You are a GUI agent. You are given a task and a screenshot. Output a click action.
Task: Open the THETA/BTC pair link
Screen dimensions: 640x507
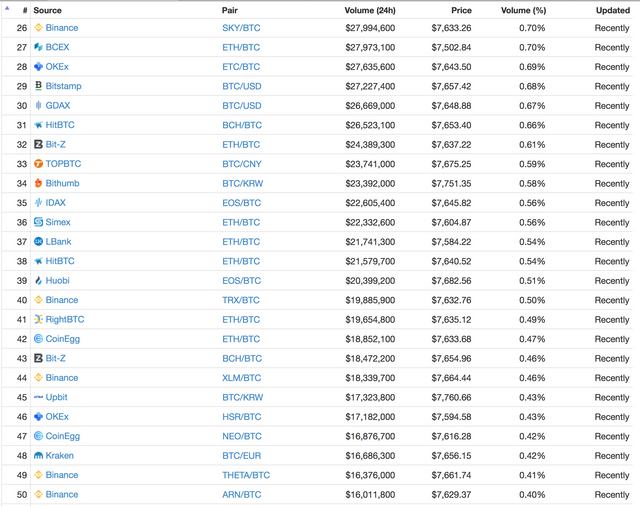coord(246,475)
